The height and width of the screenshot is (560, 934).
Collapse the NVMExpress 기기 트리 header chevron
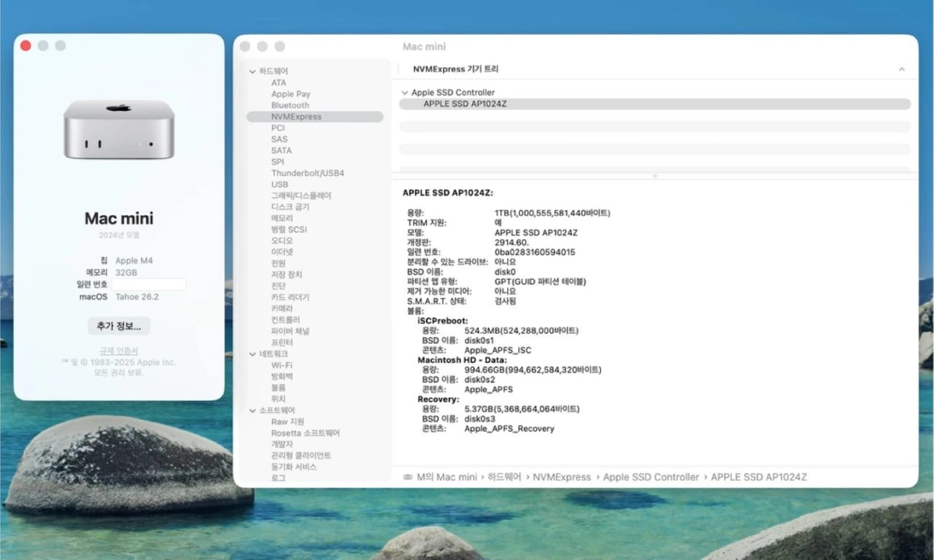[901, 69]
